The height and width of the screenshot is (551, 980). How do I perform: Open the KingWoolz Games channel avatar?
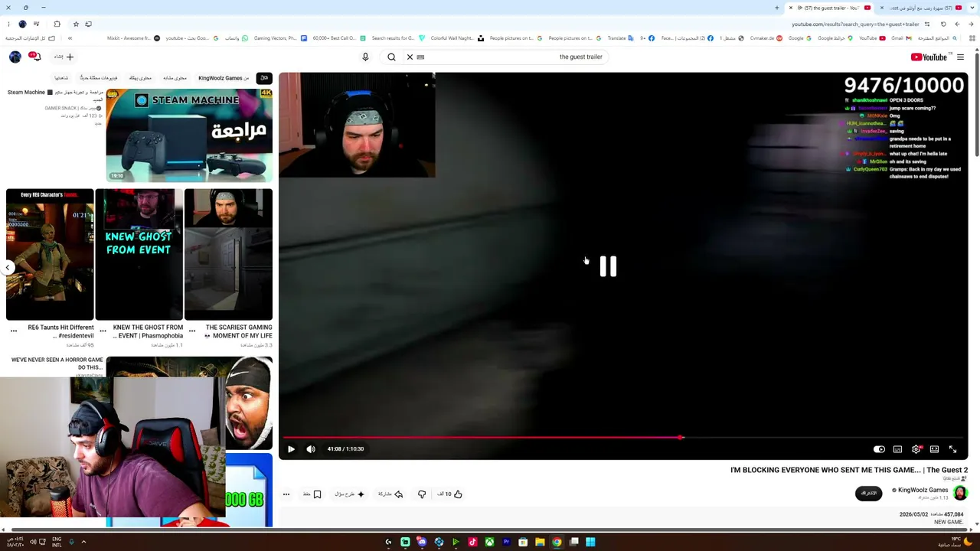960,493
